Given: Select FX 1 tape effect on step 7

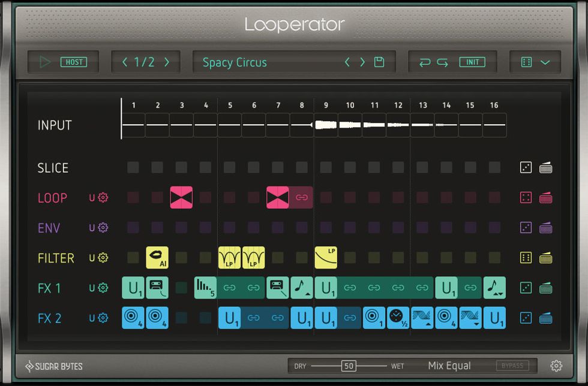Looking at the screenshot, I should tap(277, 288).
